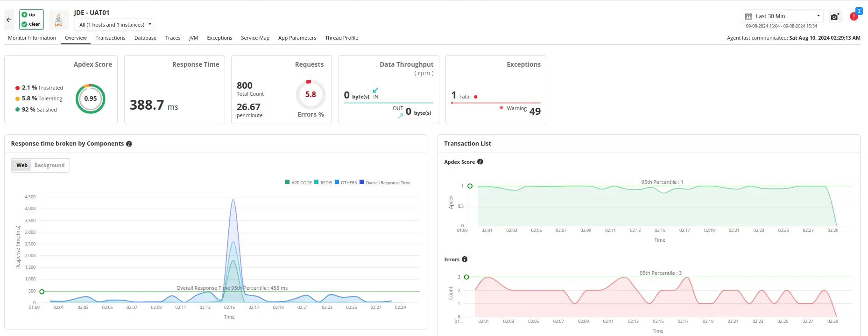Switch chart to Background view
This screenshot has height=336, width=868.
pos(49,165)
